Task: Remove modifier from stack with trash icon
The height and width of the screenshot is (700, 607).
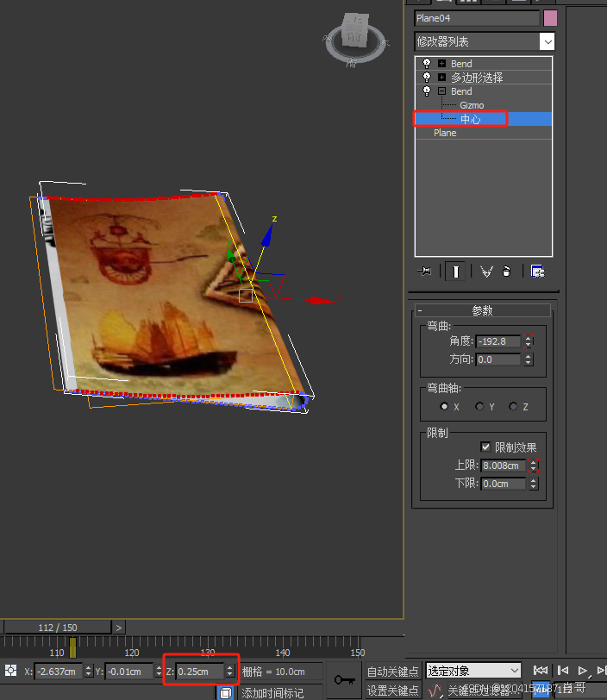Action: tap(506, 271)
